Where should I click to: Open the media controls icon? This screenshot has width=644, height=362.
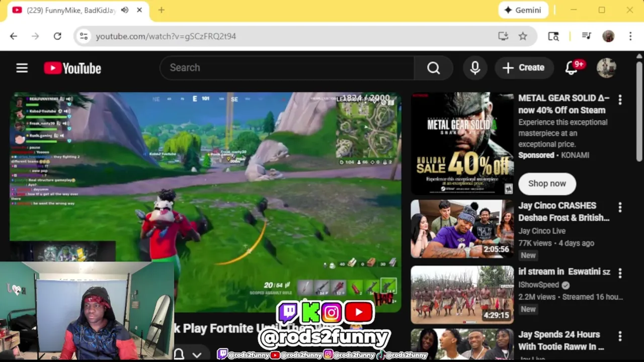pyautogui.click(x=586, y=36)
